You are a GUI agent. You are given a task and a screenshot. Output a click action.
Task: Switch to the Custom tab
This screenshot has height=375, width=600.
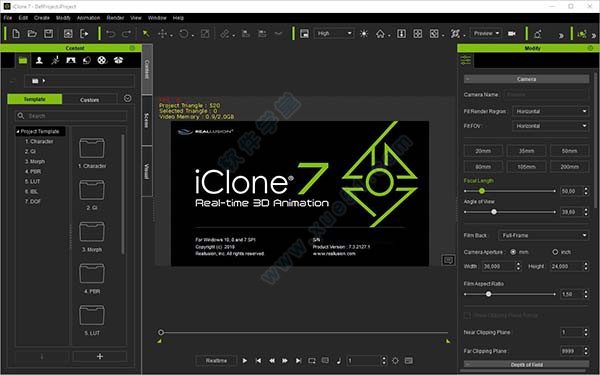coord(90,99)
